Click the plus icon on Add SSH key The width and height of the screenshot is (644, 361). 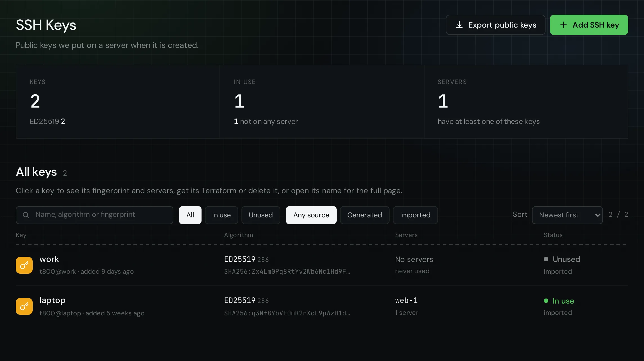(563, 25)
